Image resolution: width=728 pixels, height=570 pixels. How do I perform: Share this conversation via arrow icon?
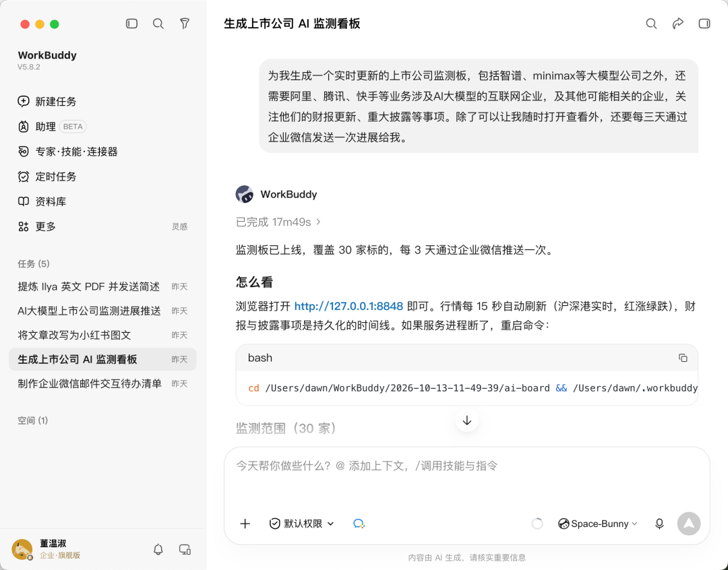pyautogui.click(x=678, y=24)
